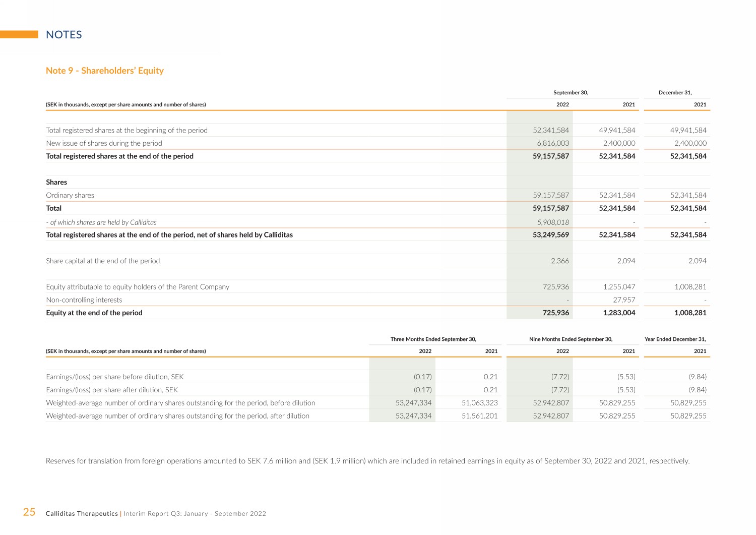Click 'Earnings/(loss) per share after dilution, SEK'
The width and height of the screenshot is (756, 535).
[x=112, y=390]
